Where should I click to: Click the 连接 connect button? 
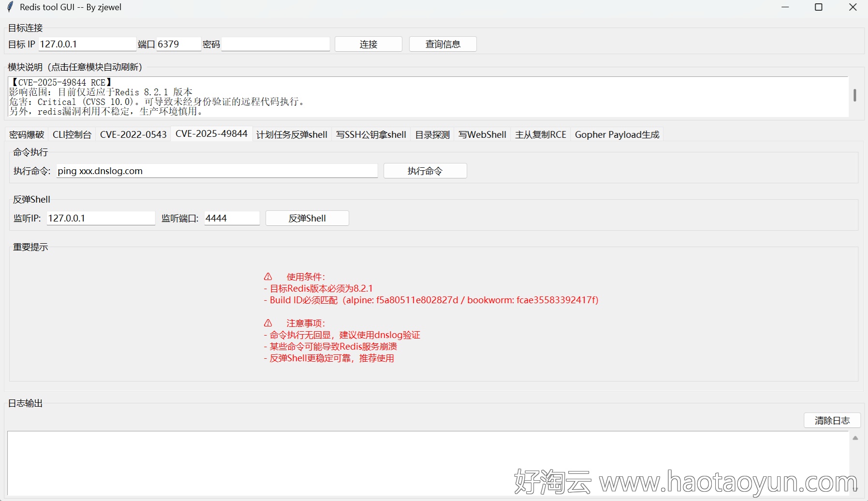pyautogui.click(x=368, y=44)
